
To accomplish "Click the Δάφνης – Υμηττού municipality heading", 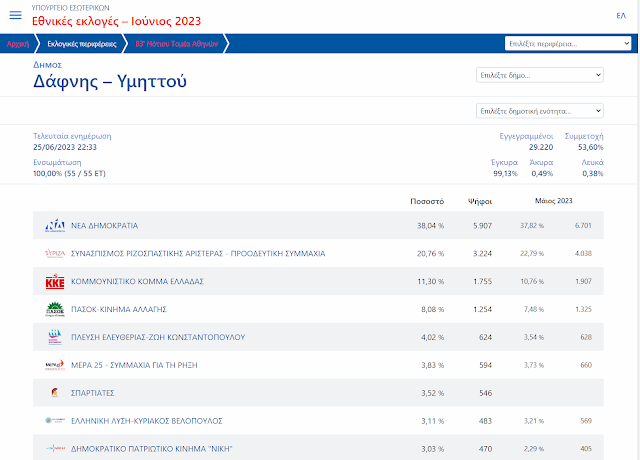I will (110, 81).
